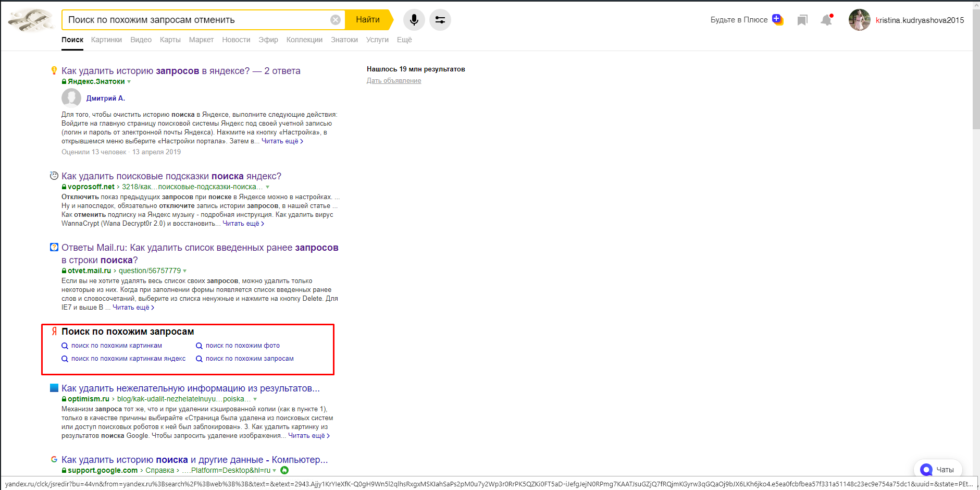
Task: Open the Знатоки tab
Action: coord(344,40)
